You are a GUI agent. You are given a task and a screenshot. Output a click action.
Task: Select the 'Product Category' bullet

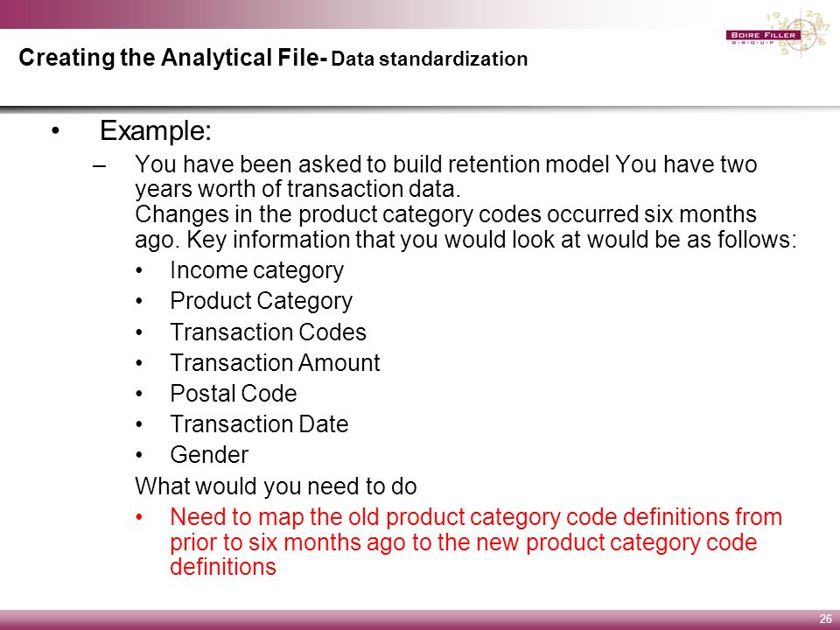click(x=261, y=301)
